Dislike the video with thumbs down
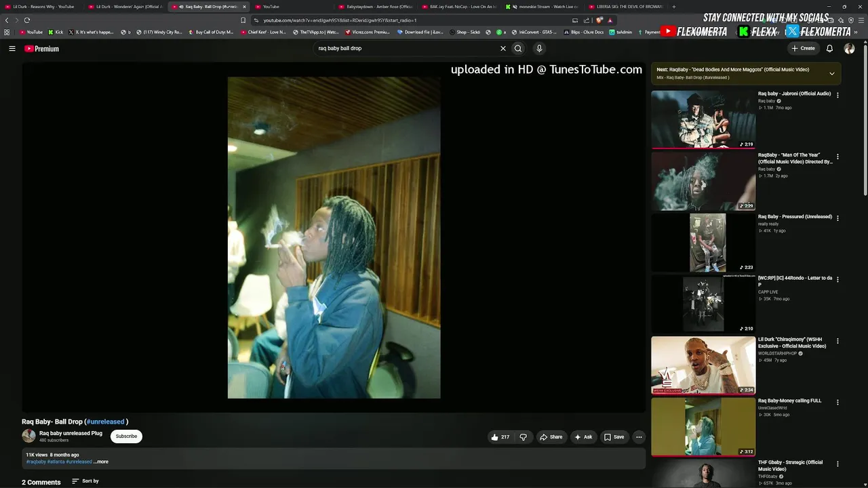 point(523,437)
